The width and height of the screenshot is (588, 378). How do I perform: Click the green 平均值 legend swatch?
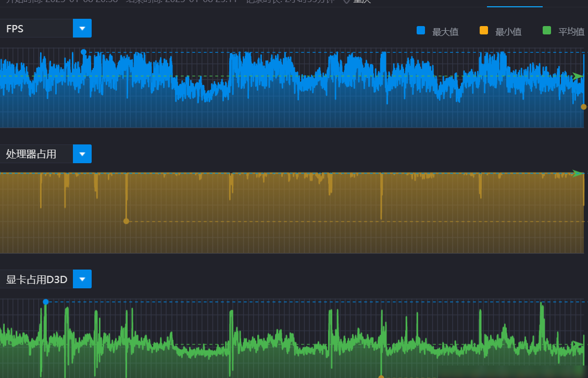(x=547, y=30)
